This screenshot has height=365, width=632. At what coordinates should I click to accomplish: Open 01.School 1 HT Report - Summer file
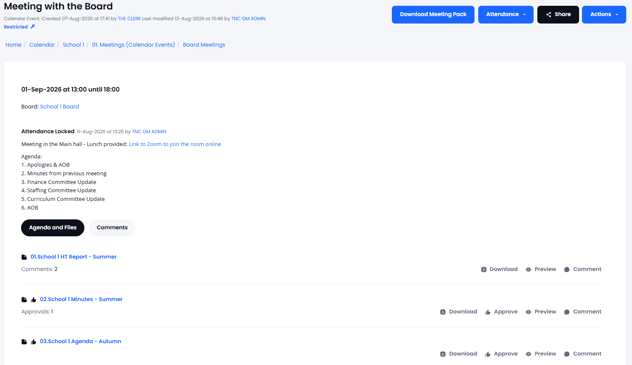pyautogui.click(x=74, y=257)
